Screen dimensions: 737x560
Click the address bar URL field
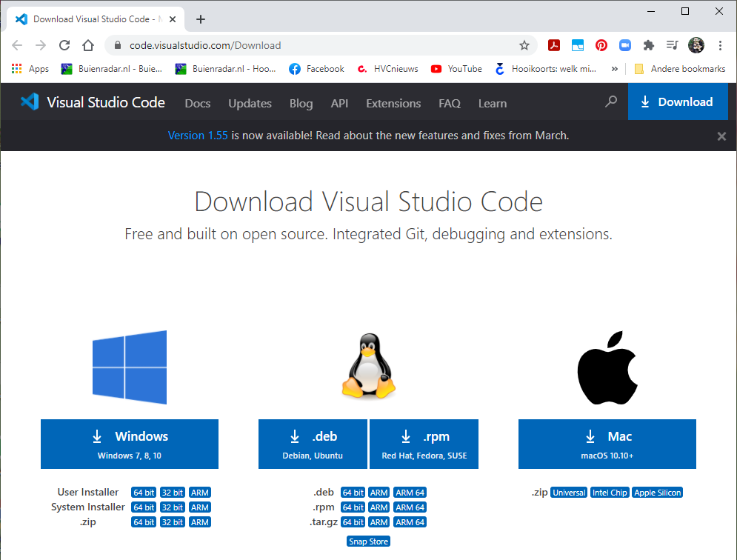[x=321, y=45]
